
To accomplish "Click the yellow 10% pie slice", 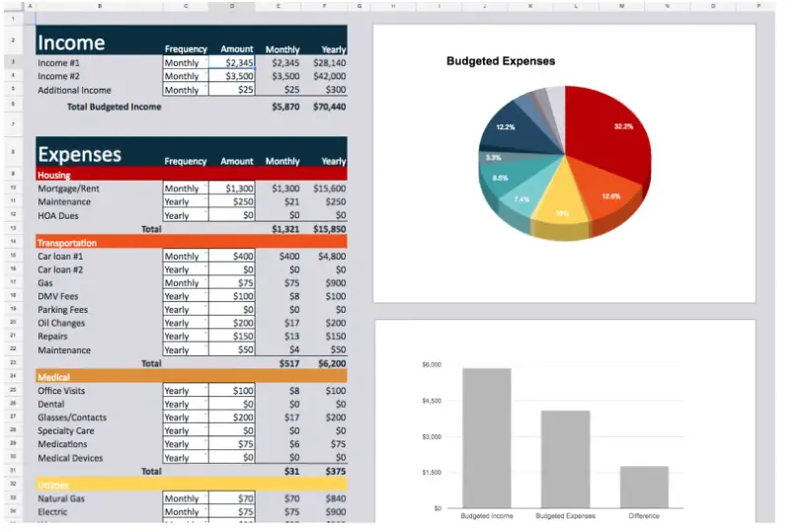I will 561,201.
